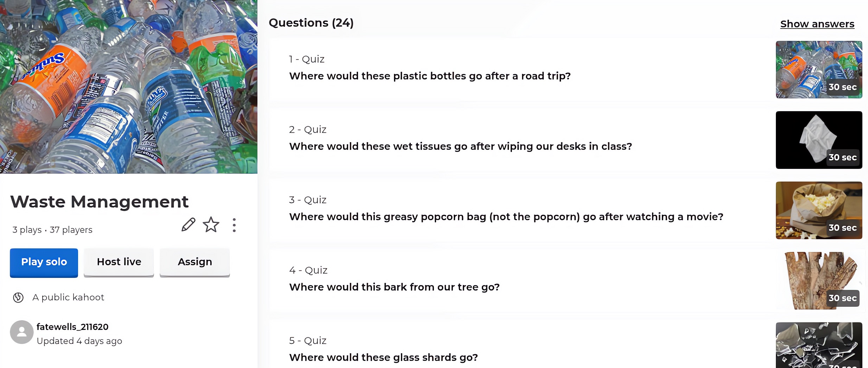Screen dimensions: 868x368
Task: Click the 30 sec timer on question 1
Action: (843, 87)
